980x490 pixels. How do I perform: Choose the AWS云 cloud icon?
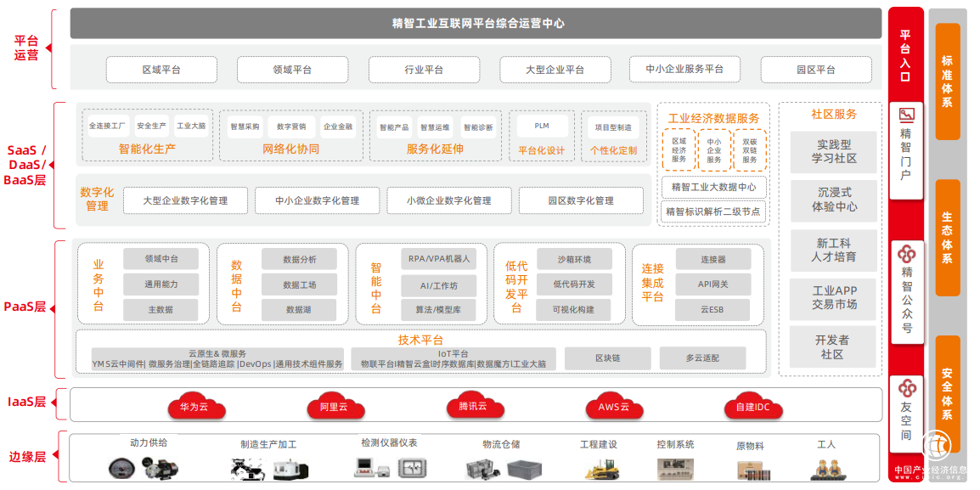[x=612, y=406]
